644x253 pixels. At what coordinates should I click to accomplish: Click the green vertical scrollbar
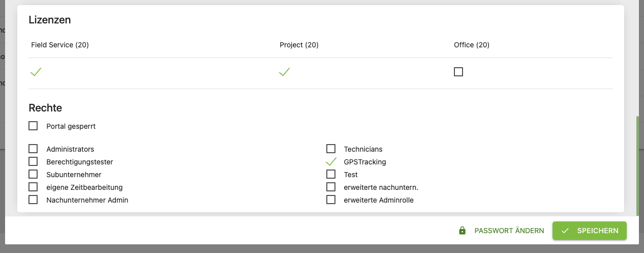click(638, 165)
